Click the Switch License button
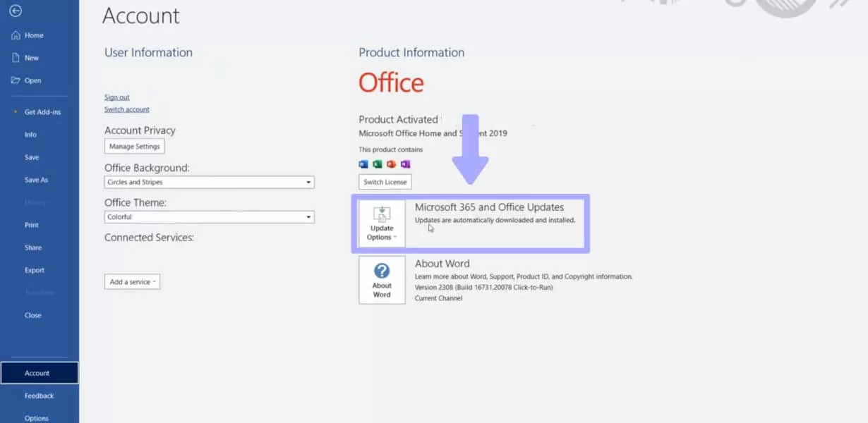 385,181
